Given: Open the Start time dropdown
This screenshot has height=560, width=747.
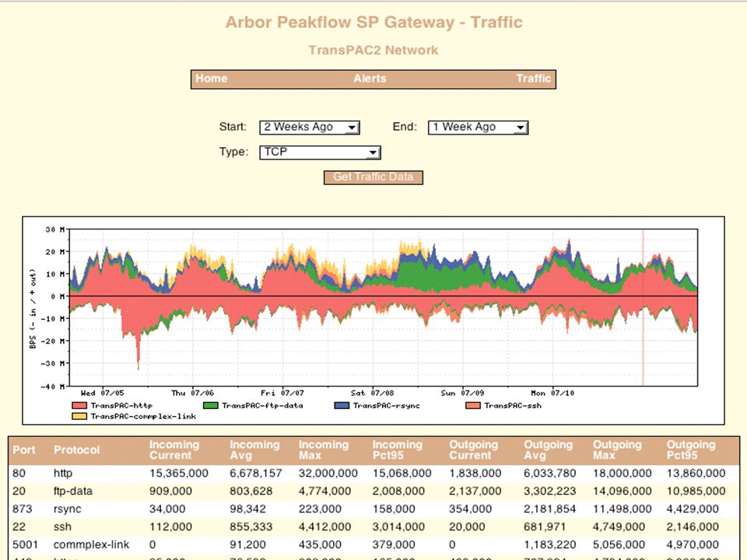Looking at the screenshot, I should coord(310,127).
